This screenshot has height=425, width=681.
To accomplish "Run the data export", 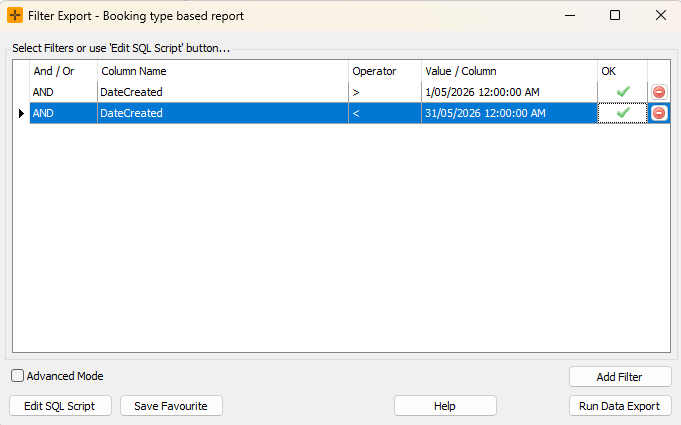I will (620, 406).
